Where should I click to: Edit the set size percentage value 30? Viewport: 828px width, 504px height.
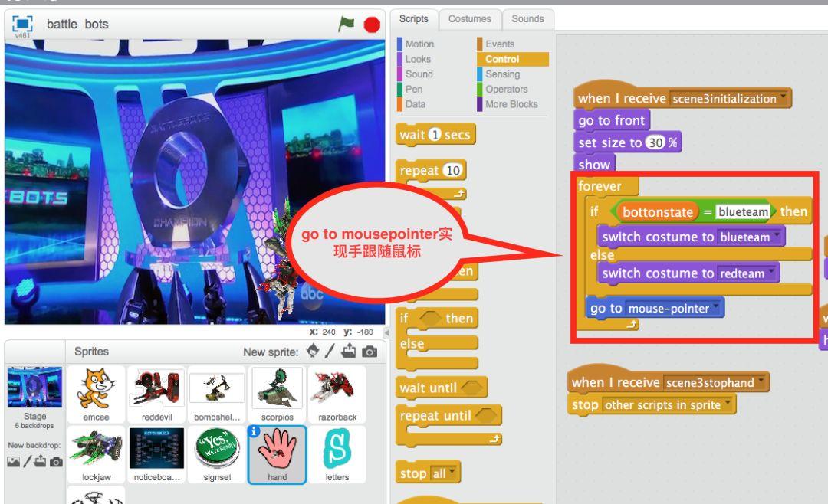[655, 142]
